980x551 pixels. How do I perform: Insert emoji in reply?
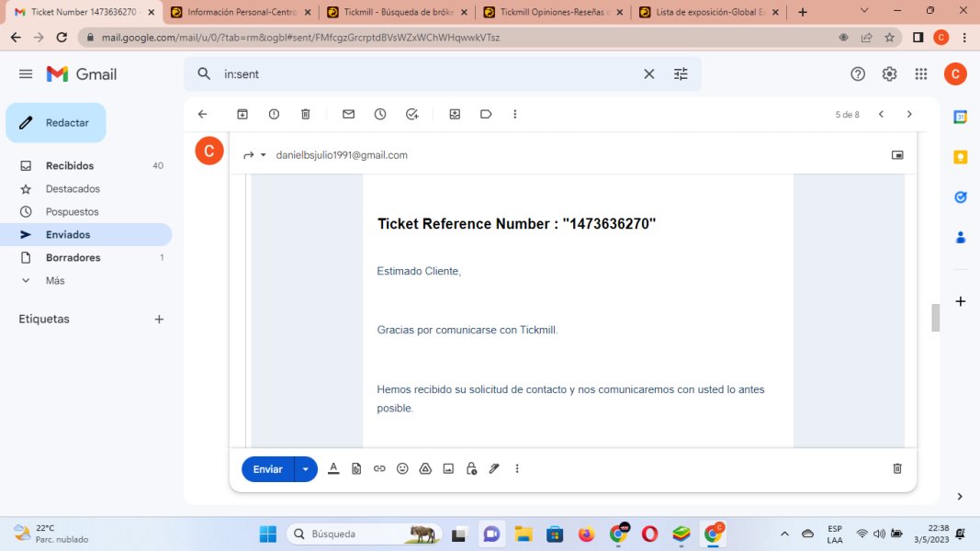[x=402, y=468]
